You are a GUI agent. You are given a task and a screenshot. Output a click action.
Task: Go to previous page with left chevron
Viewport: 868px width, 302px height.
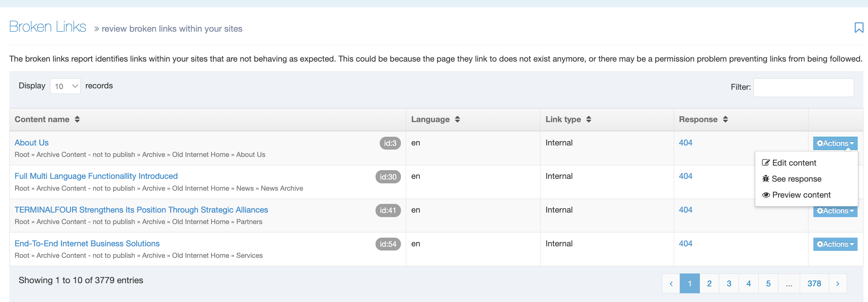671,284
